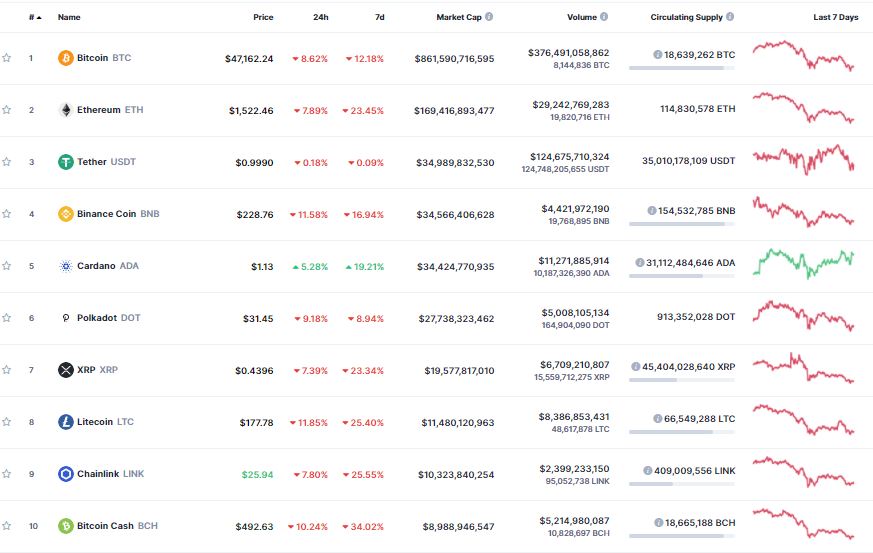Viewport: 873px width, 553px height.
Task: Open Cardano green 7-day sparkline chart
Action: (x=803, y=263)
